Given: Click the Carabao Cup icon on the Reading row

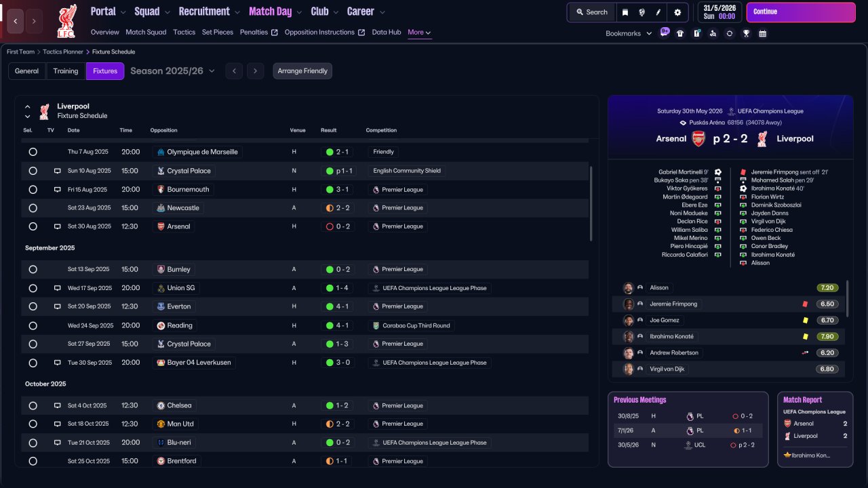Looking at the screenshot, I should 376,325.
